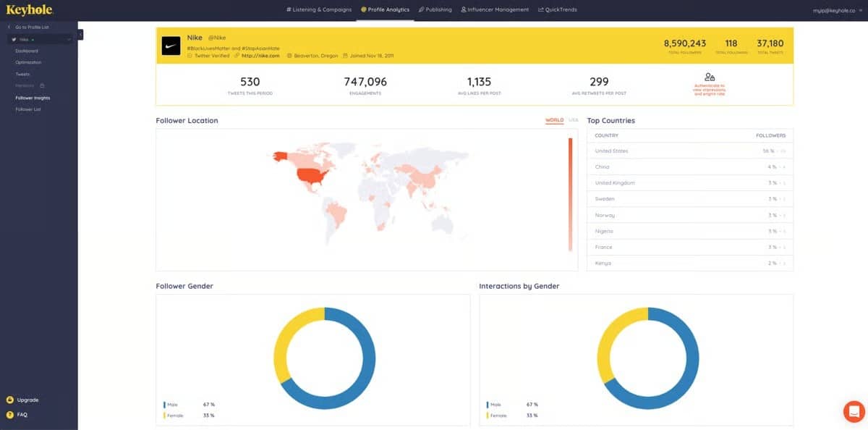Viewport: 868px width, 430px height.
Task: Click the authenticate user icon
Action: [710, 77]
